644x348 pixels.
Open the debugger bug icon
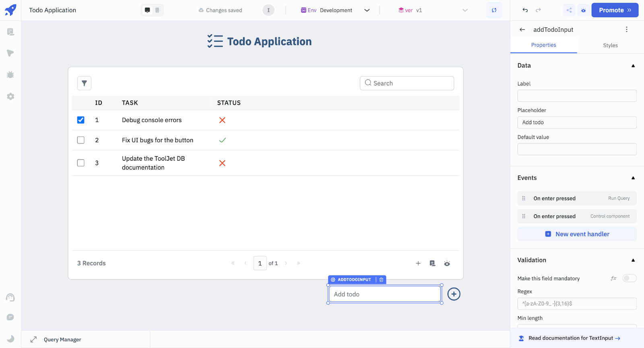tap(10, 75)
